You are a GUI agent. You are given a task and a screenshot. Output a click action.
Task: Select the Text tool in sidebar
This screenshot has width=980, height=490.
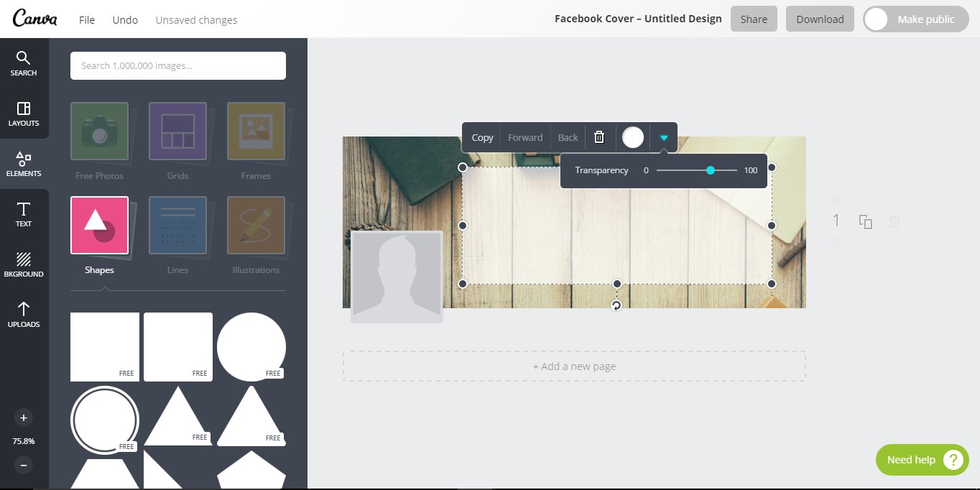coord(24,214)
